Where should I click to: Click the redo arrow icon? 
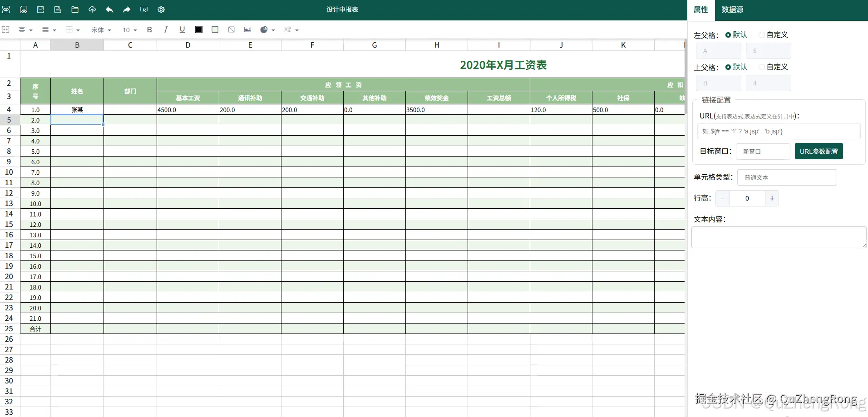[127, 10]
